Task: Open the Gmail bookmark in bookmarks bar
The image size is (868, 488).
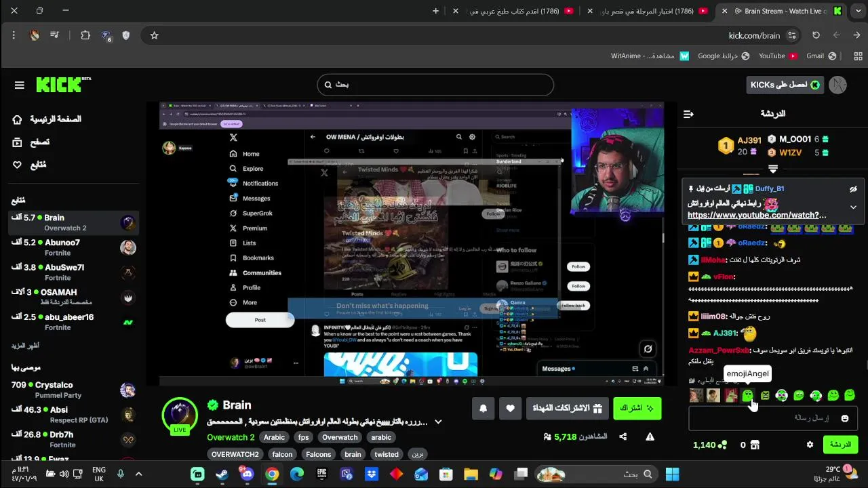Action: [821, 56]
